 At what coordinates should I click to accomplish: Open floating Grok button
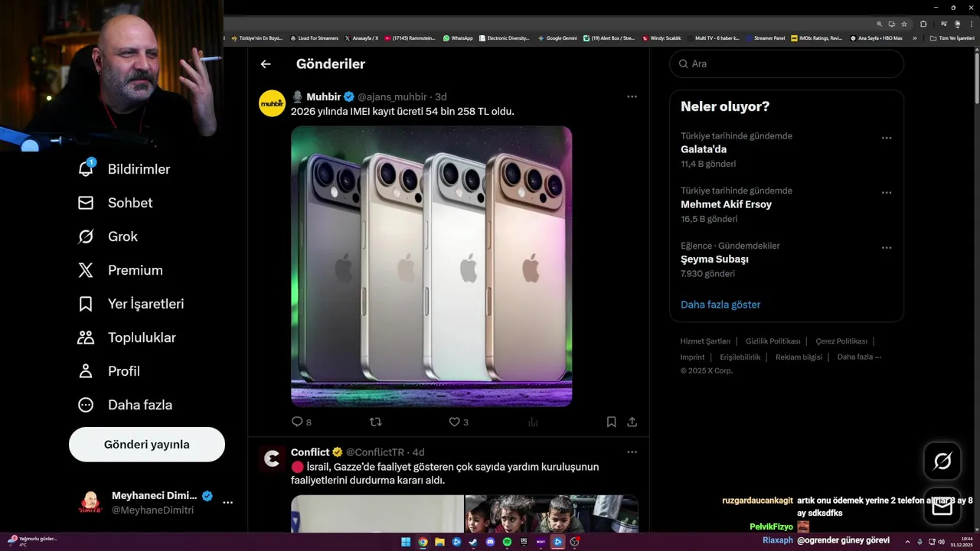(942, 461)
